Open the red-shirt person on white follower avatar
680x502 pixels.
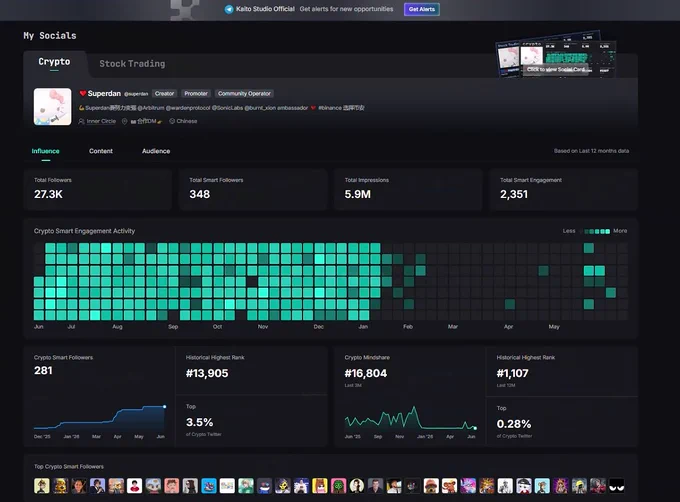coord(134,486)
